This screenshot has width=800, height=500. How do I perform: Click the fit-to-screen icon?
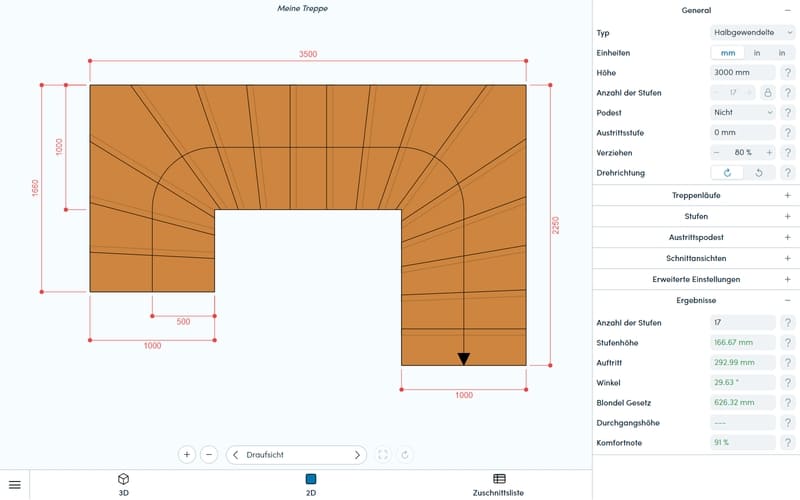(383, 455)
